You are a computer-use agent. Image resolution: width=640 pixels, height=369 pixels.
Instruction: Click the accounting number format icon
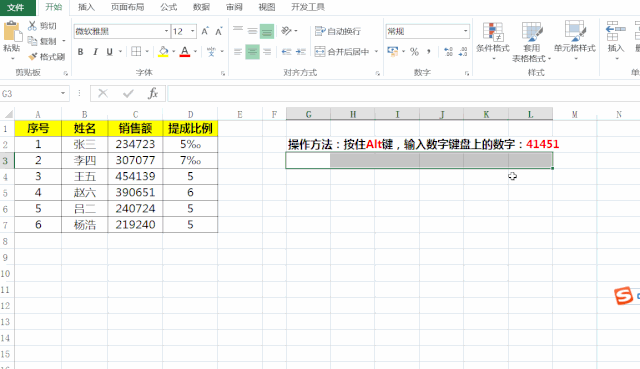coord(393,51)
